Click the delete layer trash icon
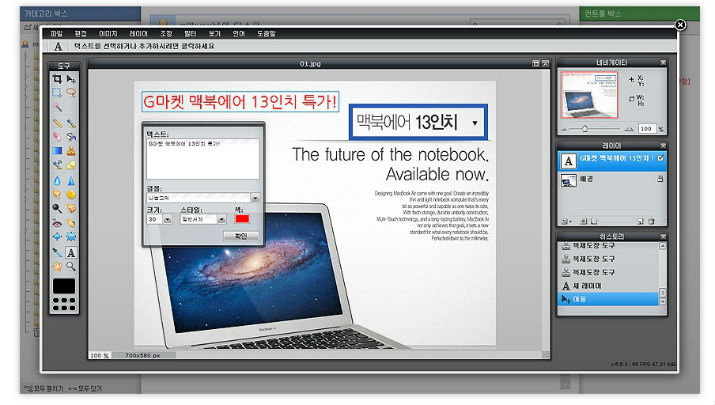715x405 pixels. coord(651,222)
